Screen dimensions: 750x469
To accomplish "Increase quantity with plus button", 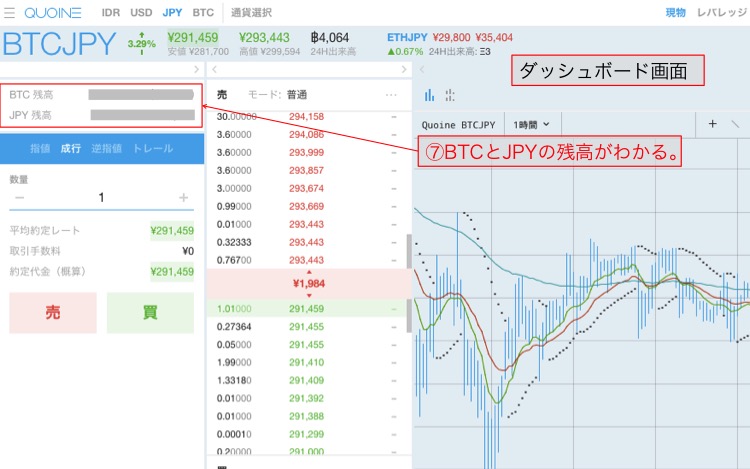I will point(184,197).
